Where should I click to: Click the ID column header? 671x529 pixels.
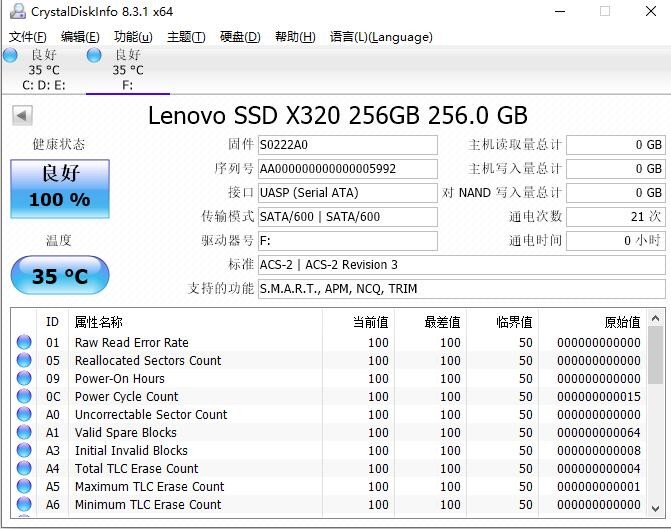tap(52, 321)
